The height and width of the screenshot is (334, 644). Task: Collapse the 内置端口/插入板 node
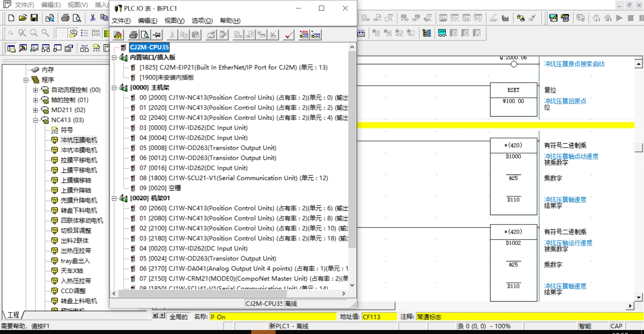[114, 58]
